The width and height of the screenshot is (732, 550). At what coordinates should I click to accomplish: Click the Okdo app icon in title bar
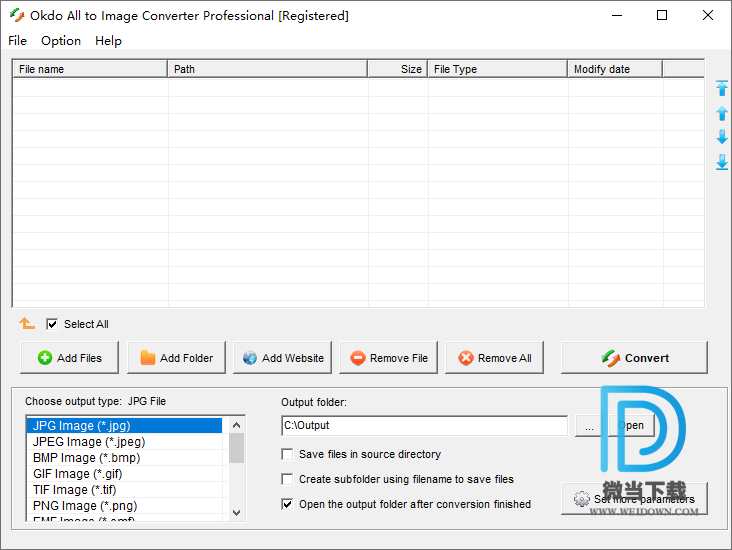click(17, 15)
